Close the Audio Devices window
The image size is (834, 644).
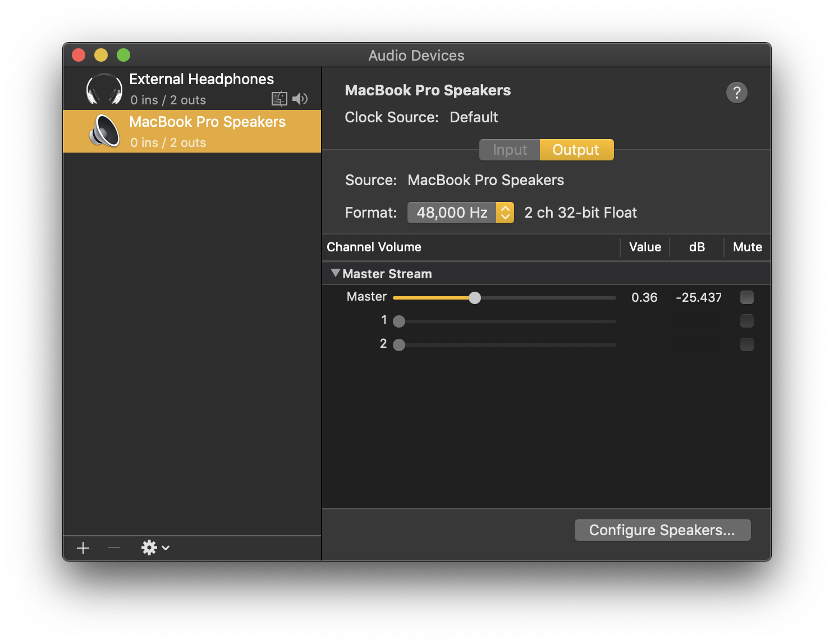pos(79,55)
